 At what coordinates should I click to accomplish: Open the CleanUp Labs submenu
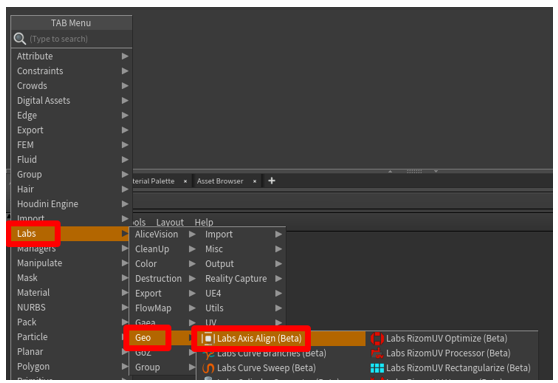(x=165, y=249)
